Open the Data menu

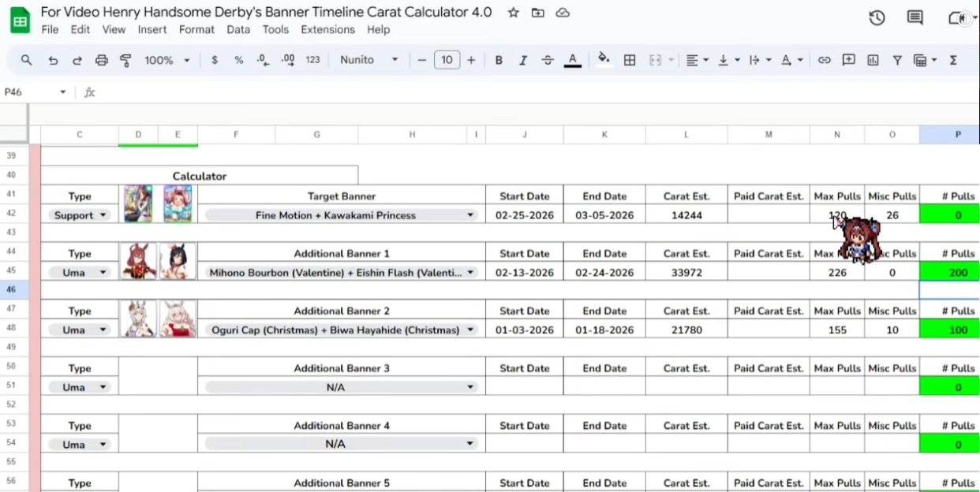pos(238,29)
